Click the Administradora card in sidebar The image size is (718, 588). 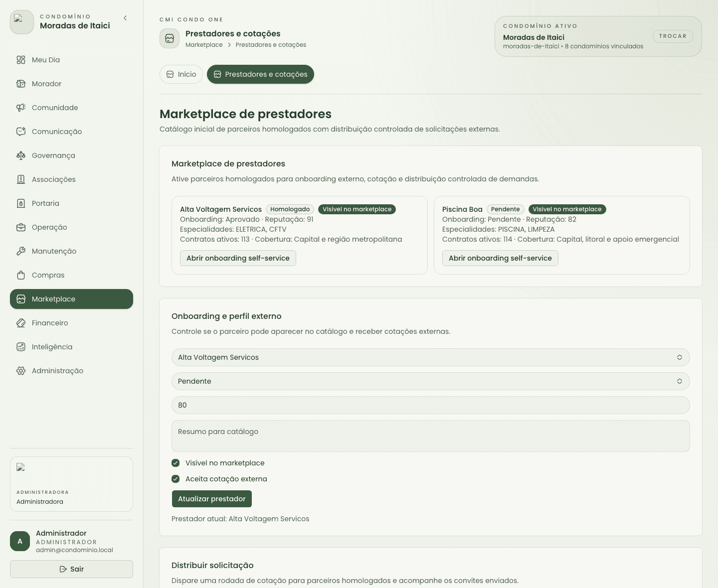(x=71, y=484)
